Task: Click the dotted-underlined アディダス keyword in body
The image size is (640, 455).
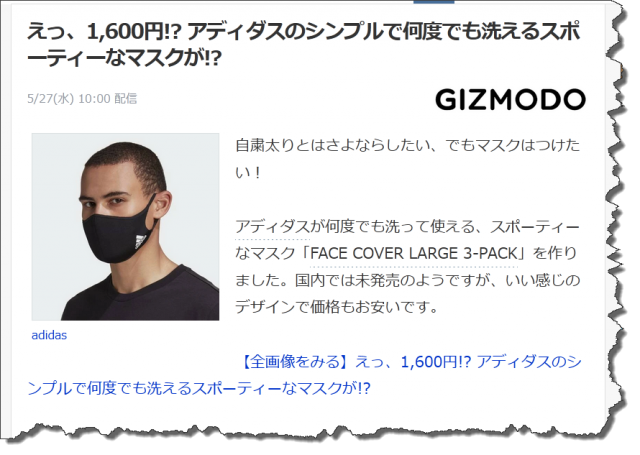Action: pyautogui.click(x=272, y=226)
